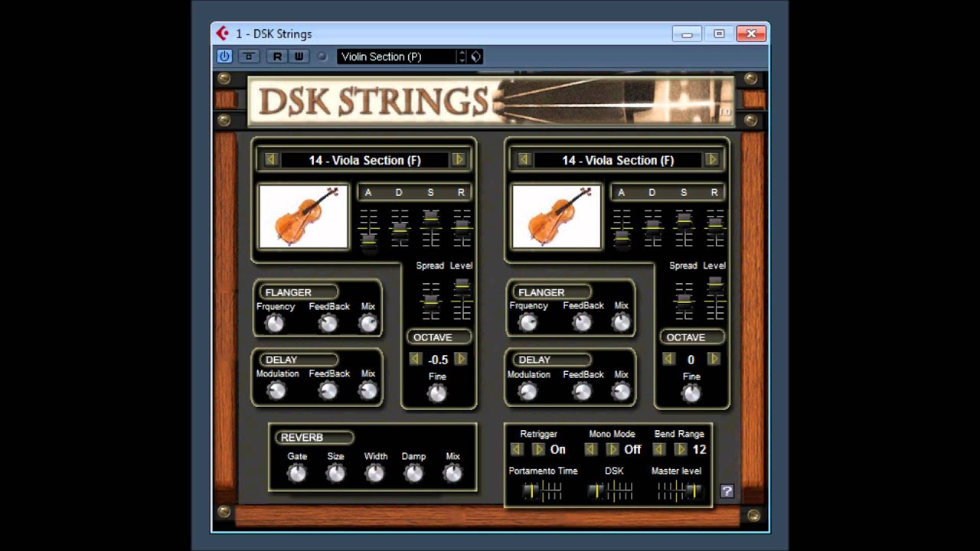Adjust right layer Spread slider
This screenshot has width=980, height=551.
coord(684,300)
